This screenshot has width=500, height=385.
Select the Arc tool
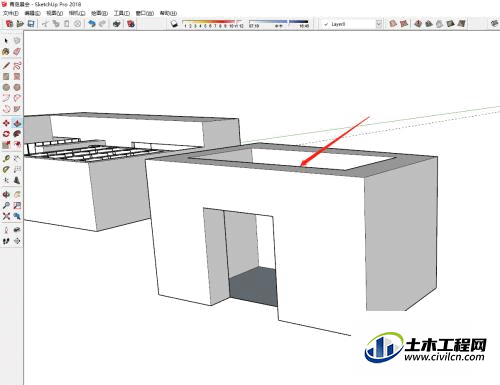(6, 98)
